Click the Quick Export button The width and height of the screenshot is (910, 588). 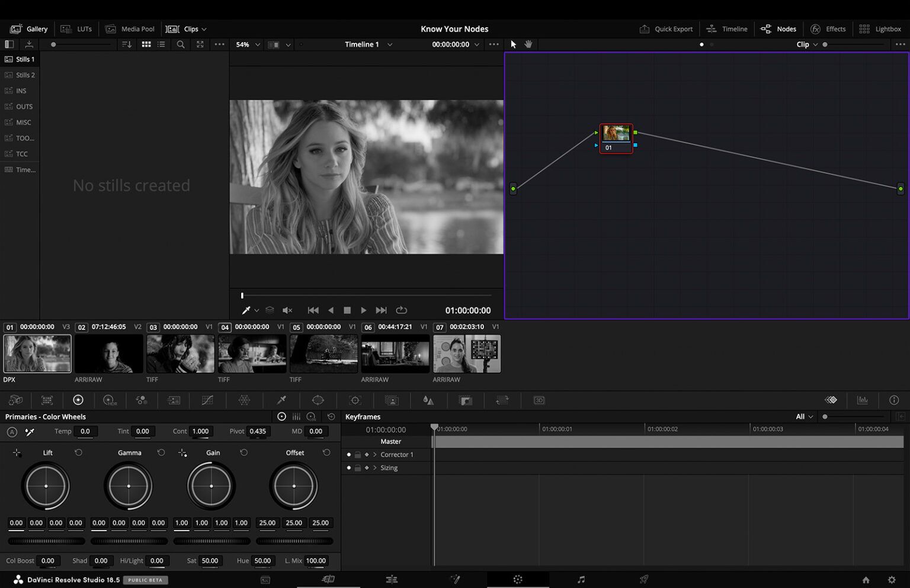(x=666, y=28)
